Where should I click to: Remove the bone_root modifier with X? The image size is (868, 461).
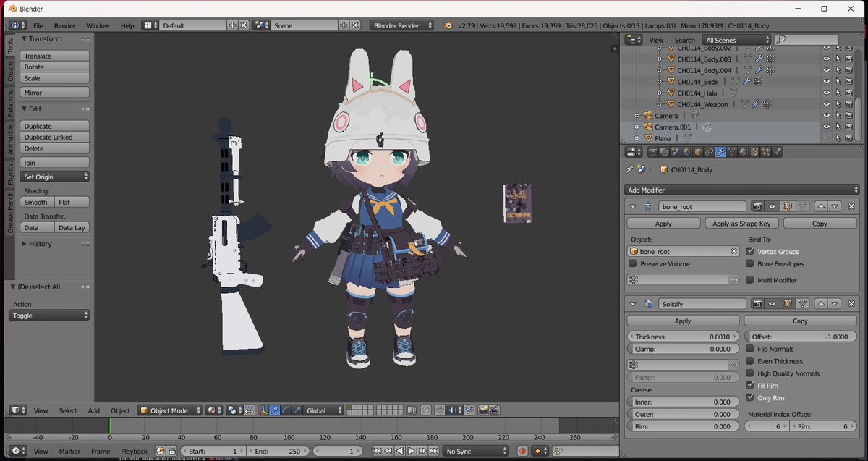click(x=851, y=206)
